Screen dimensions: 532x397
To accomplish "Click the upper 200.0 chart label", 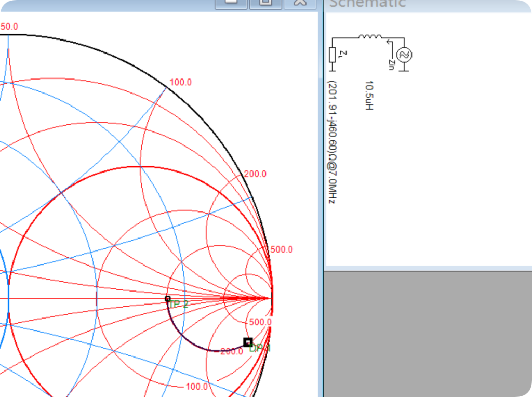I will (x=255, y=174).
